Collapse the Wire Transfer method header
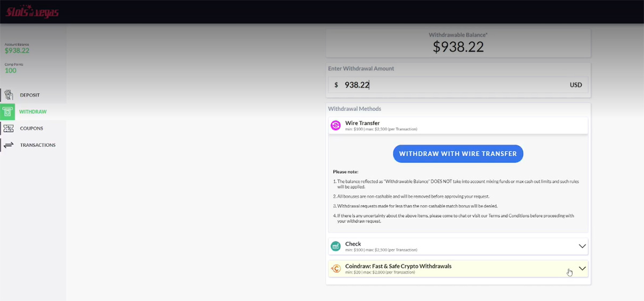 click(x=458, y=126)
